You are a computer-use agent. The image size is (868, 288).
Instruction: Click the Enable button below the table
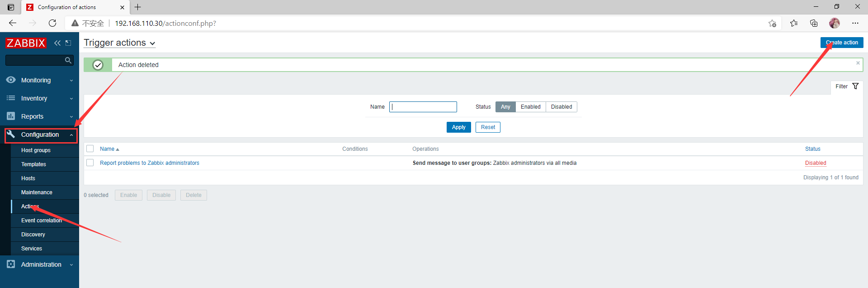pyautogui.click(x=128, y=195)
